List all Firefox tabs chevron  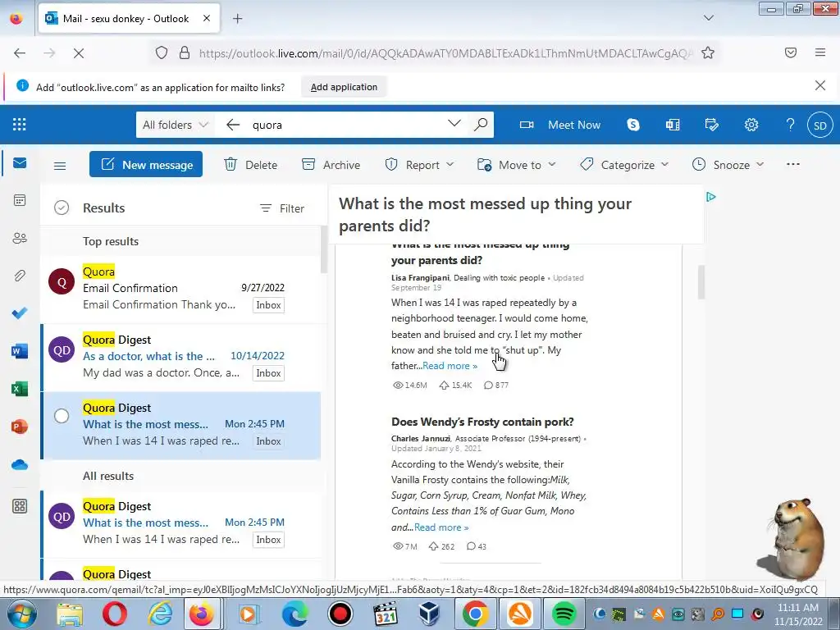coord(708,18)
